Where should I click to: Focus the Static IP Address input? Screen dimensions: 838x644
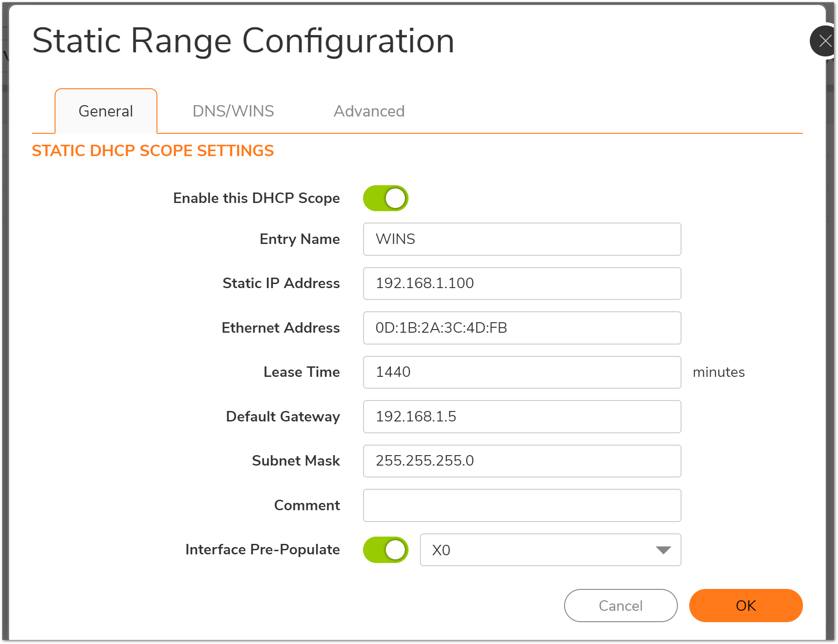coord(522,284)
